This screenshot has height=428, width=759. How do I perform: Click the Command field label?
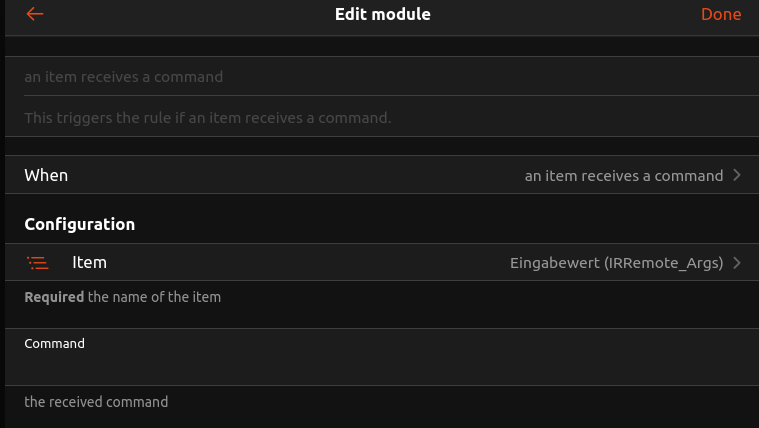point(54,343)
